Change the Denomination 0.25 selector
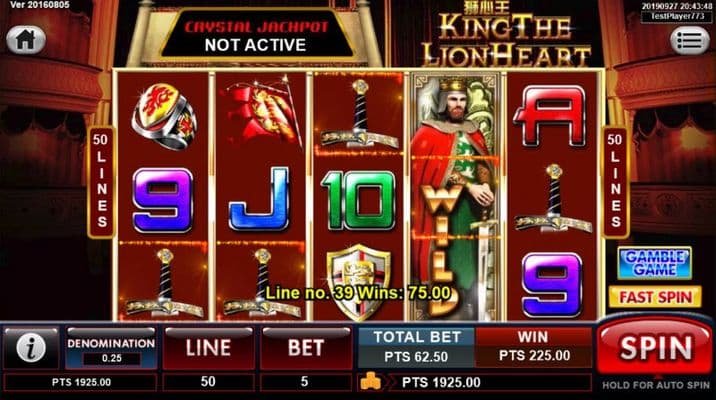 [111, 349]
